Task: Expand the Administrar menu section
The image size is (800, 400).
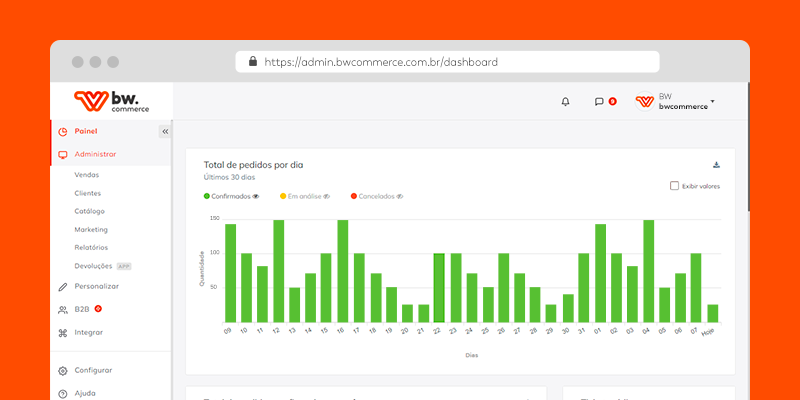Action: tap(94, 154)
